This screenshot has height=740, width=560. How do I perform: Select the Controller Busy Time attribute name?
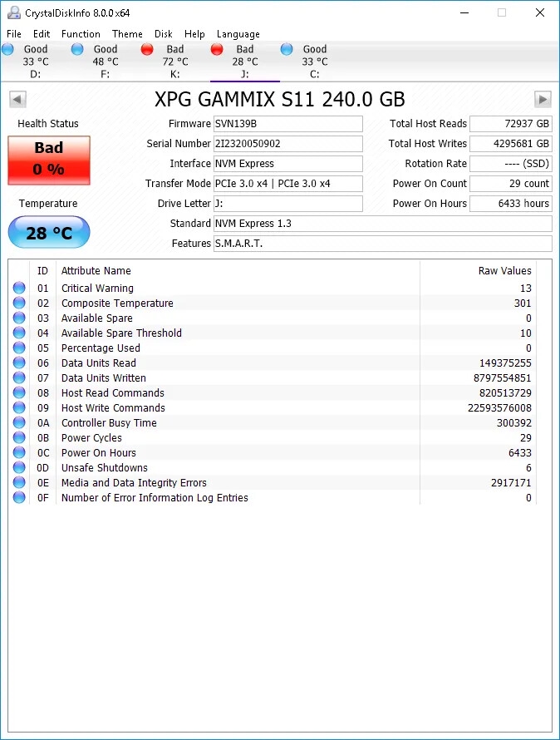coord(109,423)
